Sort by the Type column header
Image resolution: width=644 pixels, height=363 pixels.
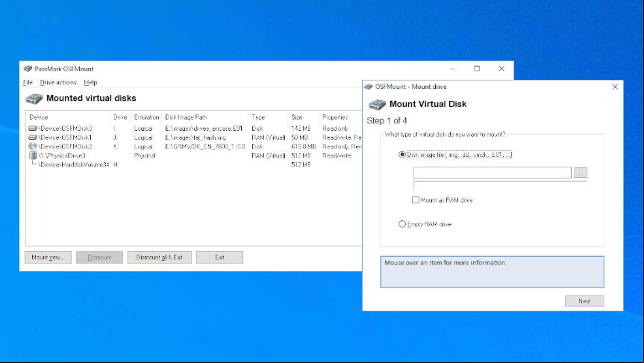(268, 117)
